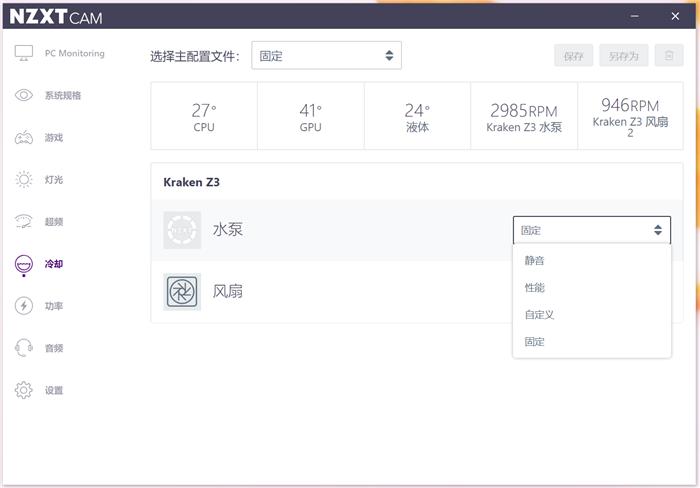Screen dimensions: 700x488
Task: Collapse the 水泵 mode dropdown showing 固定
Action: [x=591, y=230]
